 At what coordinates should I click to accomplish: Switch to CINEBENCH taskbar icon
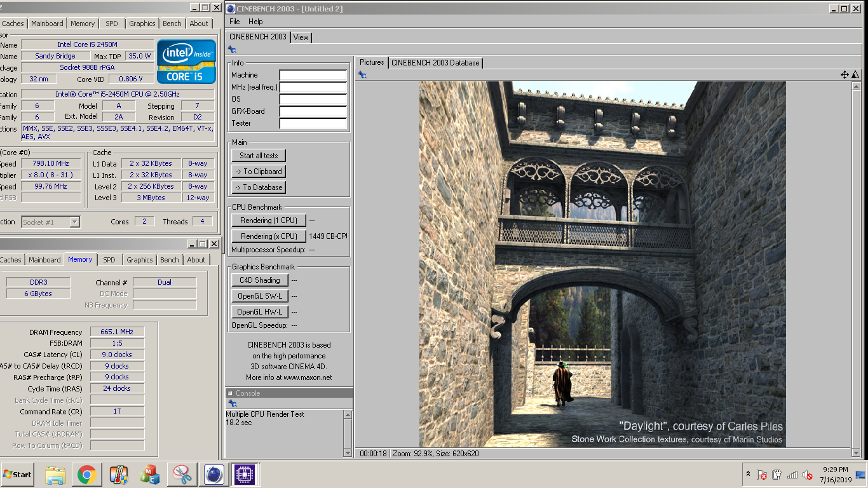tap(214, 475)
